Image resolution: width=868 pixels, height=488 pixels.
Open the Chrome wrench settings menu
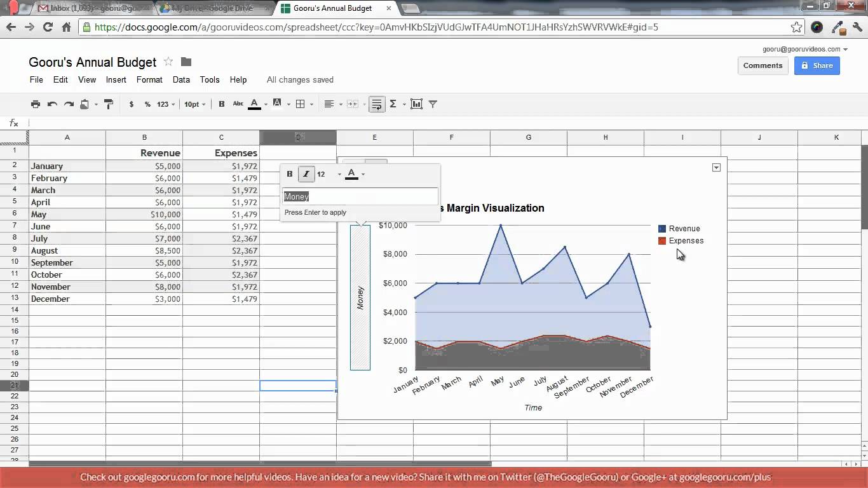857,27
